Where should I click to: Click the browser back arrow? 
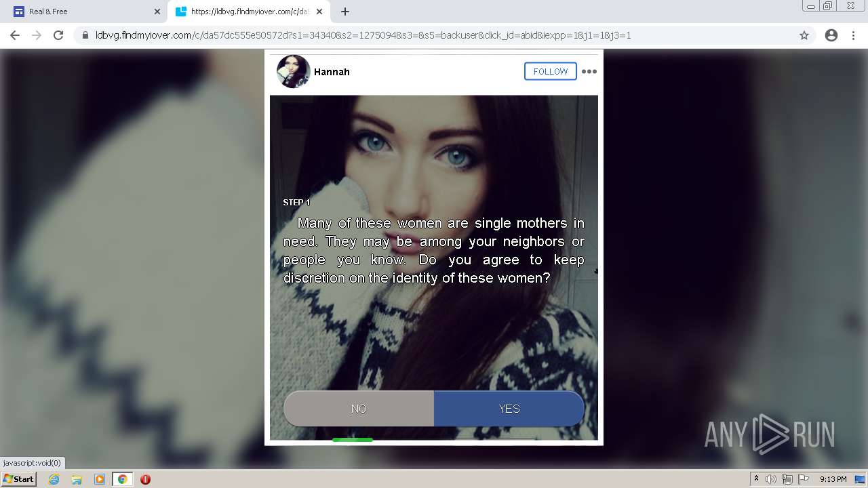(15, 35)
